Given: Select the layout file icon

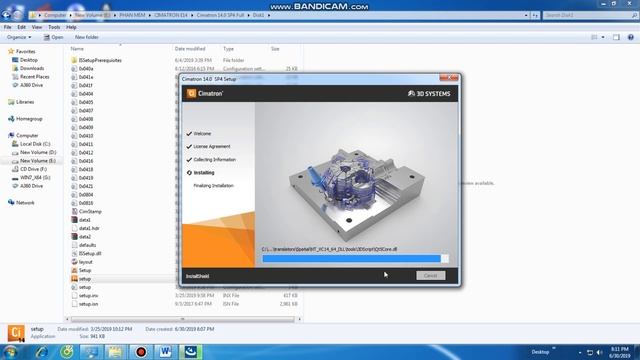Looking at the screenshot, I should tap(74, 262).
